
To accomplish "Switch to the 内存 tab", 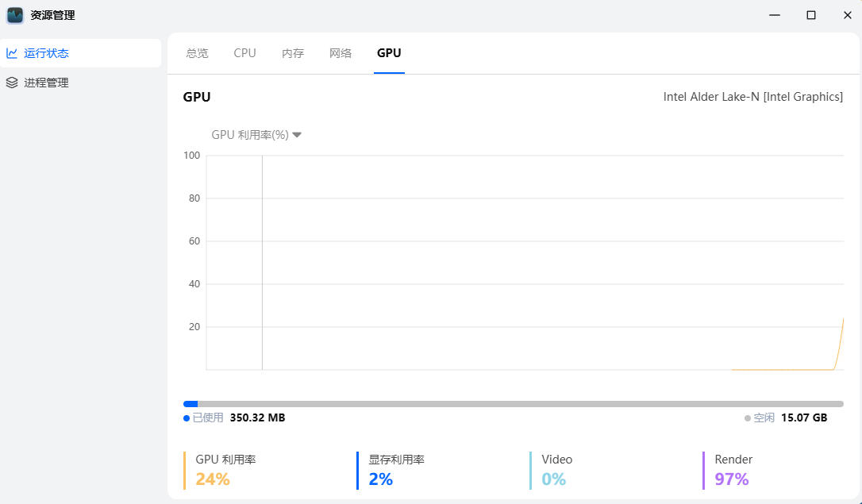I will (293, 53).
